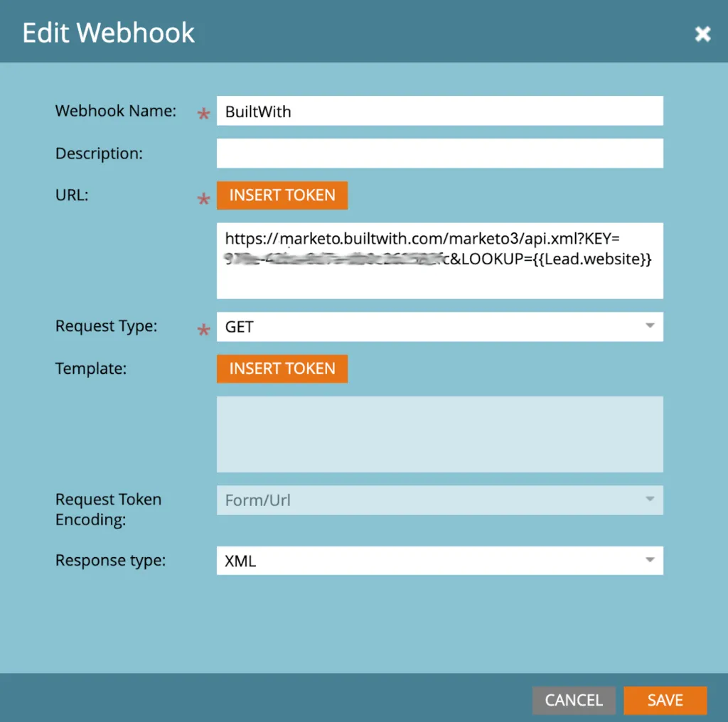The width and height of the screenshot is (728, 722).
Task: Click the Request Type label
Action: coord(107,326)
